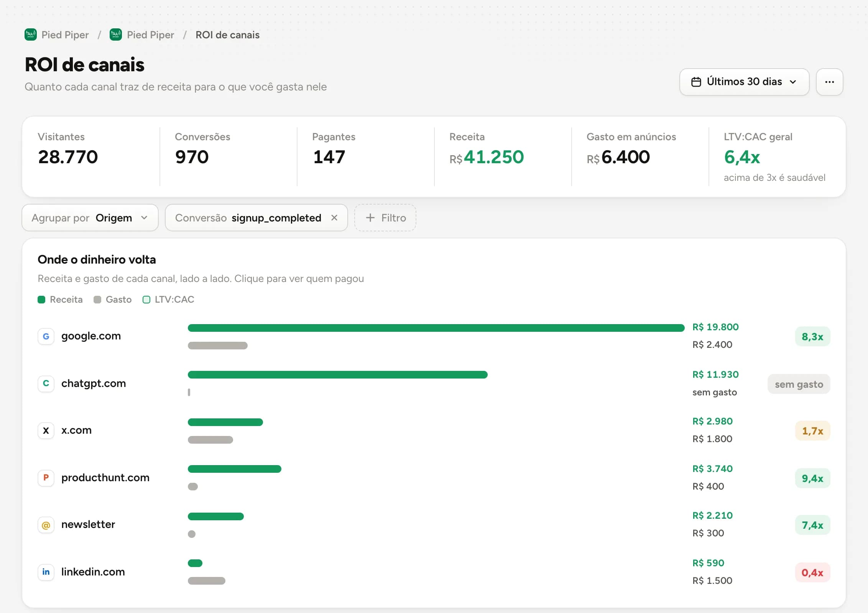Open the three-dots more options menu
The width and height of the screenshot is (868, 613).
829,82
